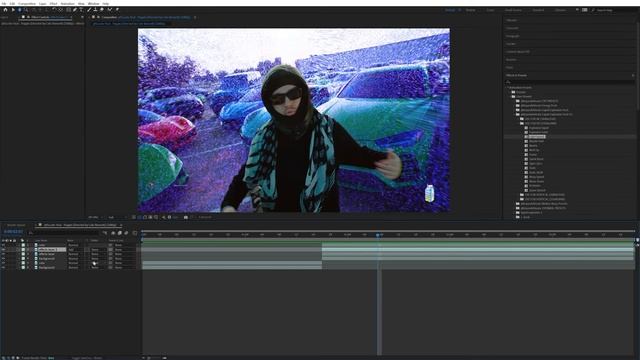This screenshot has height=360, width=640.
Task: Click the Effects & Presets search field
Action: click(569, 82)
